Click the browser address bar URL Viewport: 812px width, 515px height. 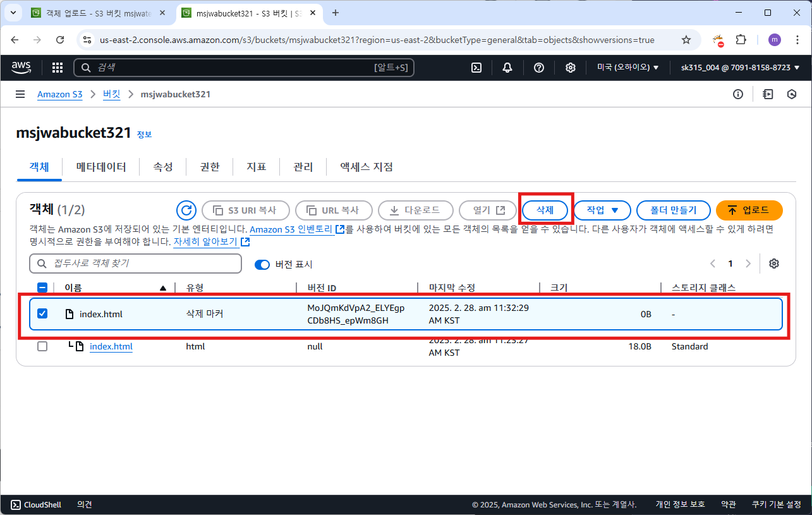377,40
